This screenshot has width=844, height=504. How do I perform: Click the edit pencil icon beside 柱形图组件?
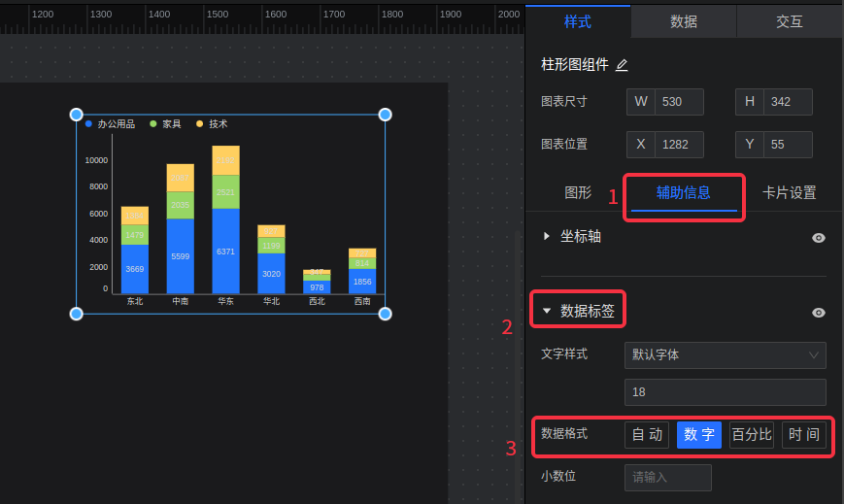[622, 65]
